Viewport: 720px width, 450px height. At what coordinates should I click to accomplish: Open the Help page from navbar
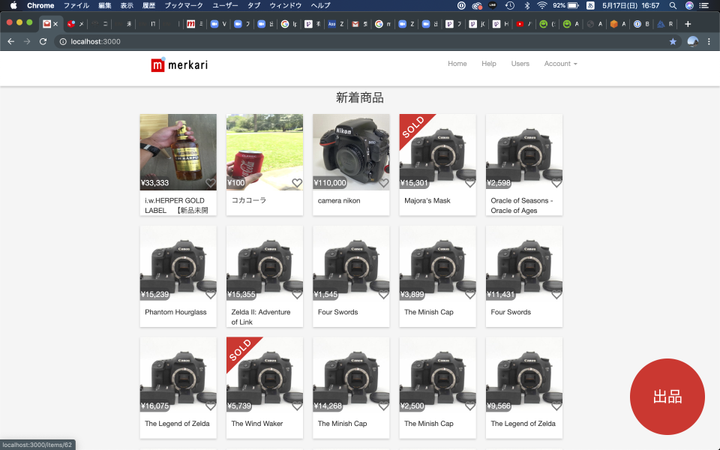coord(488,64)
